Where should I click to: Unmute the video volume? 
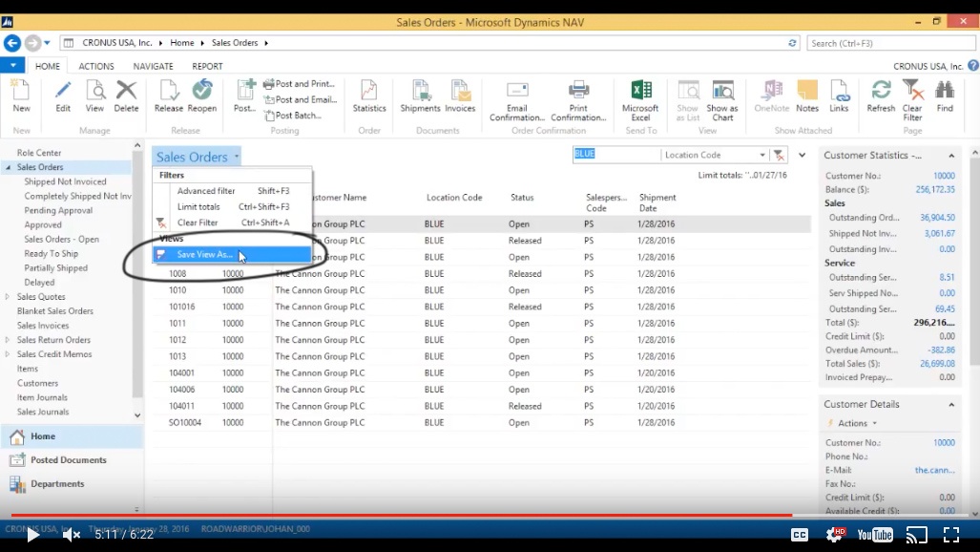[x=72, y=535]
